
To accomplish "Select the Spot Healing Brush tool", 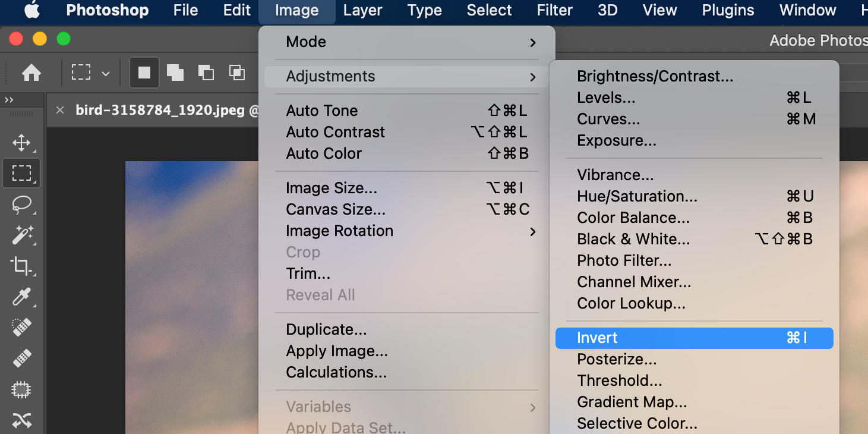I will 21,327.
